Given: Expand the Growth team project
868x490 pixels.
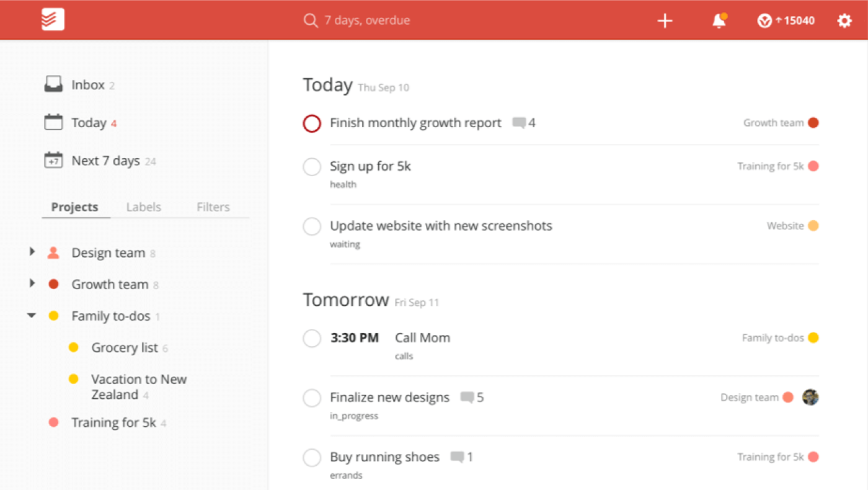Looking at the screenshot, I should (x=32, y=283).
